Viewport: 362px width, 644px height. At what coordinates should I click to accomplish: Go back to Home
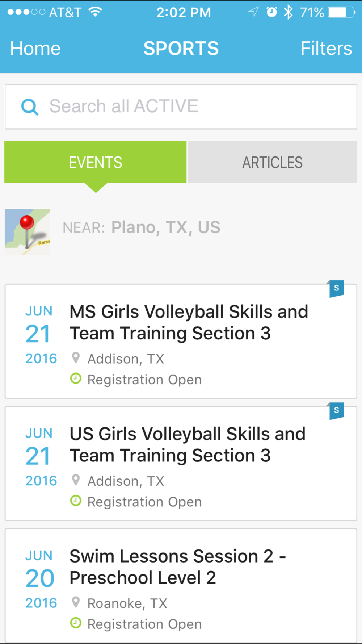(35, 48)
